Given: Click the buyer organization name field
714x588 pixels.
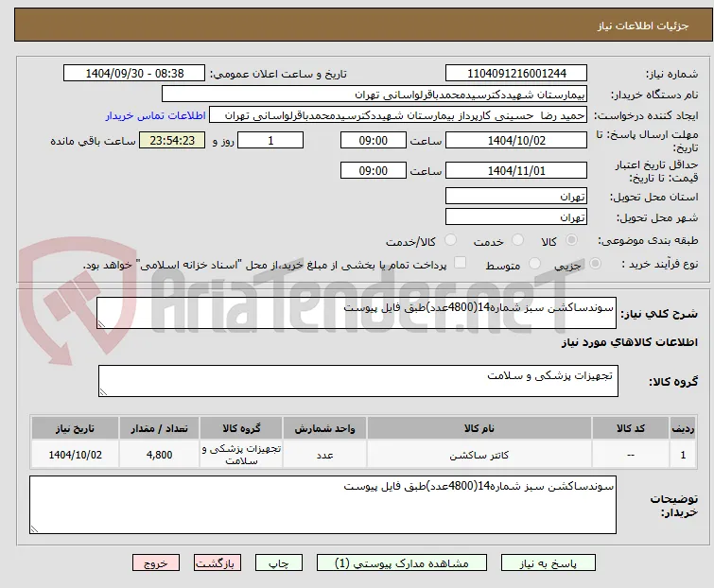Looking at the screenshot, I should point(374,95).
